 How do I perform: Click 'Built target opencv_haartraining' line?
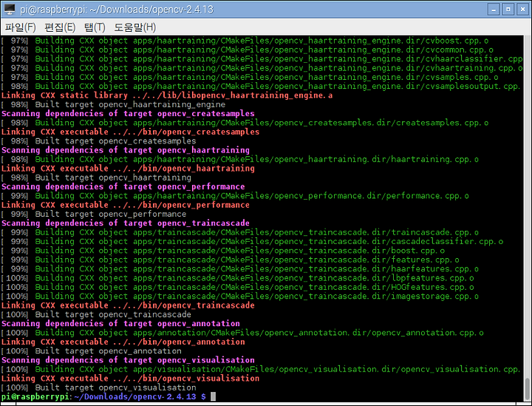coord(96,178)
